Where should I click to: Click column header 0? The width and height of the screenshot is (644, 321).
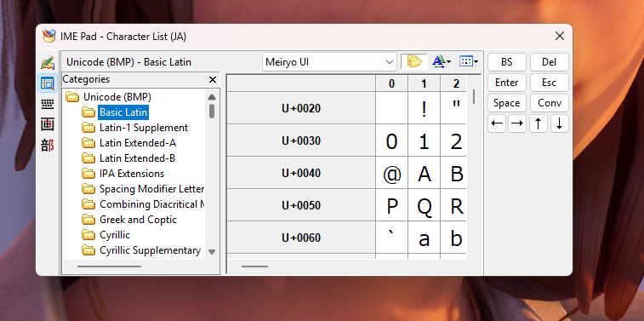392,83
